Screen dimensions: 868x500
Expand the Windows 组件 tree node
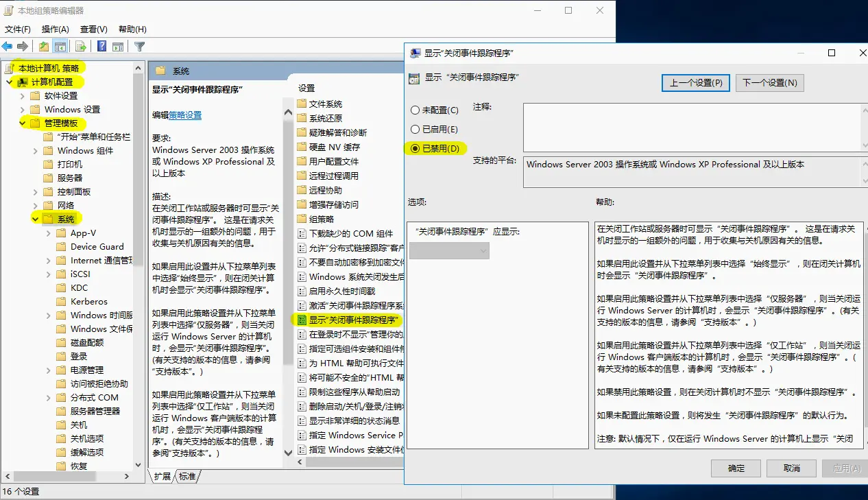click(x=35, y=150)
